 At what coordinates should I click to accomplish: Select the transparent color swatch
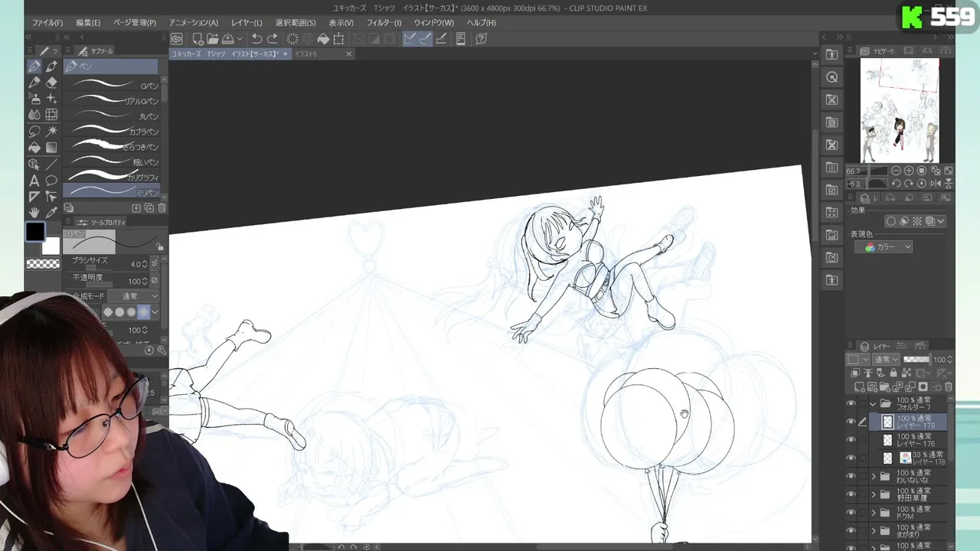pos(43,264)
